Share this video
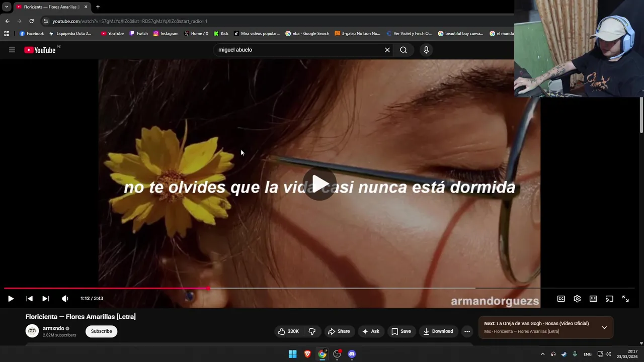 (339, 331)
